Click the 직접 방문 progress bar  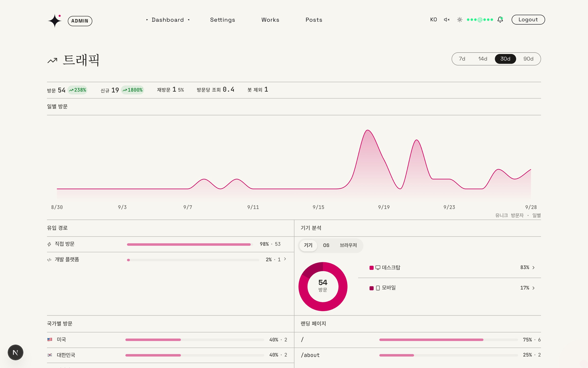point(190,244)
